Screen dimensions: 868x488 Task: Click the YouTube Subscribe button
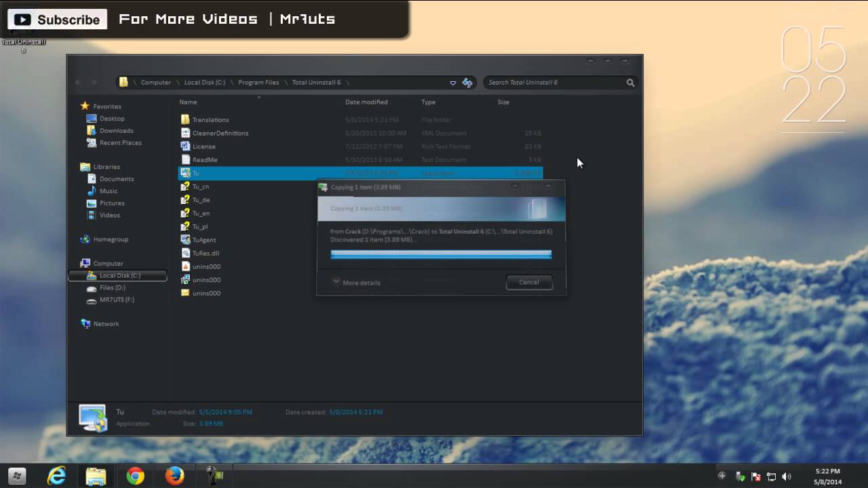pyautogui.click(x=57, y=20)
